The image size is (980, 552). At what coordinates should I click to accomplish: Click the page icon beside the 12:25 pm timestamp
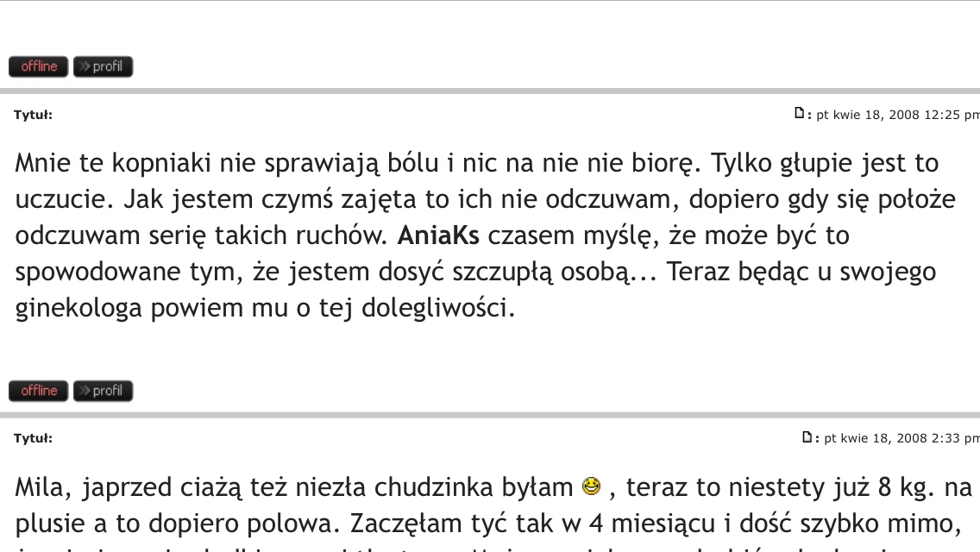point(800,113)
